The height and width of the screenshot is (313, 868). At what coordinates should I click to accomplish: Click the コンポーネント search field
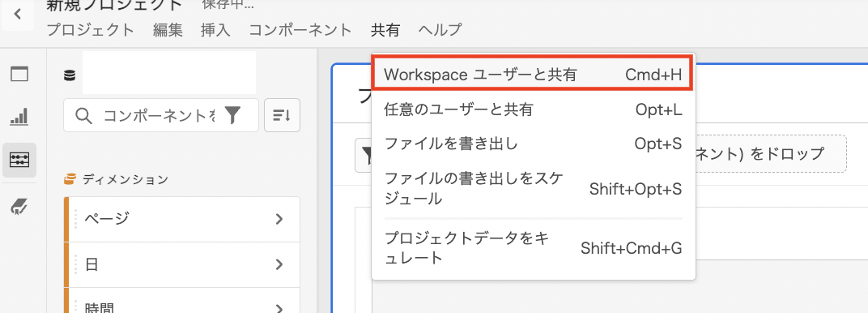[161, 115]
